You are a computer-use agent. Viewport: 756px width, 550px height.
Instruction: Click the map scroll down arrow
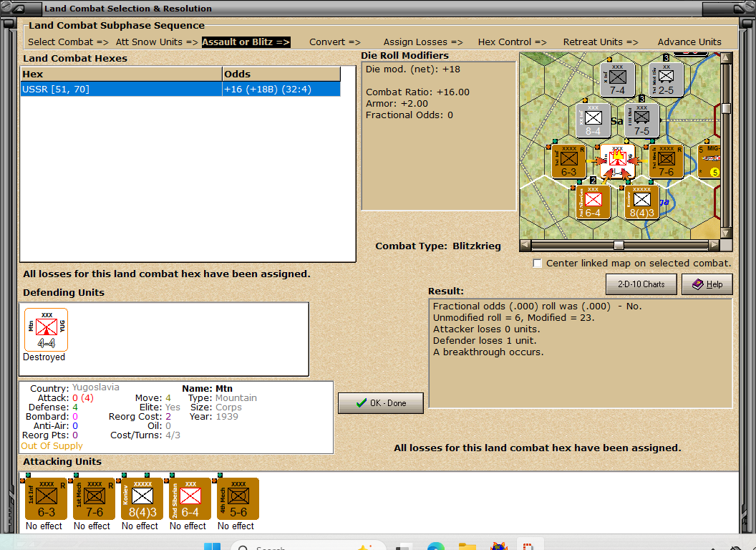pyautogui.click(x=726, y=233)
